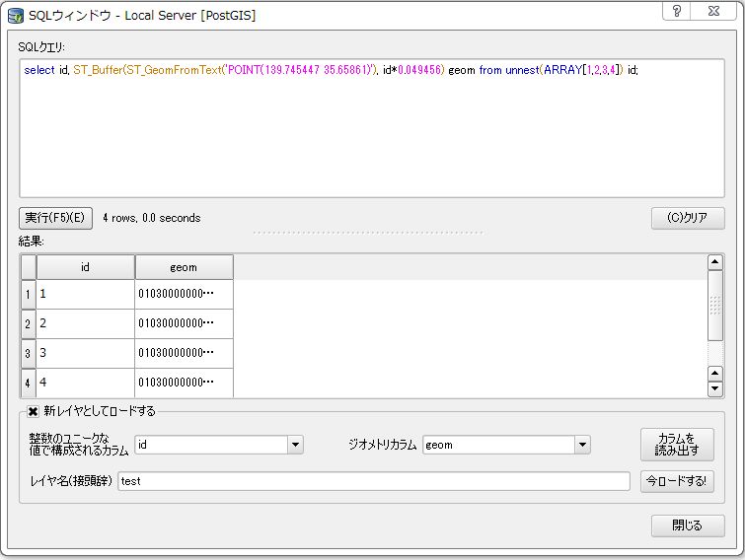
Task: Click the '4 rows, 0.0 seconds' status text
Action: click(x=152, y=218)
